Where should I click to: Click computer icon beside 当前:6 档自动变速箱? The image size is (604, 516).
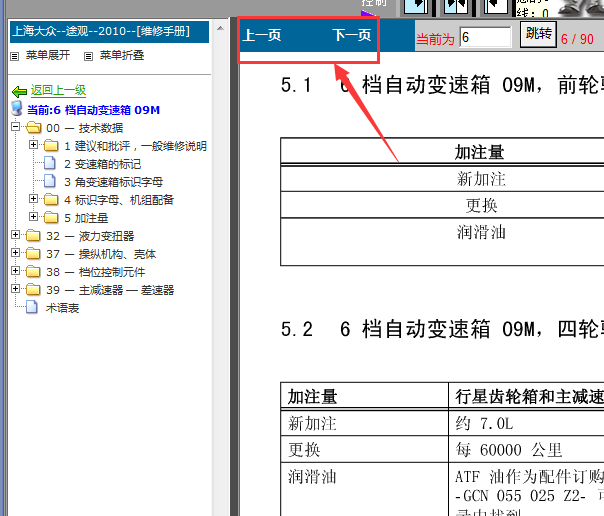click(17, 109)
